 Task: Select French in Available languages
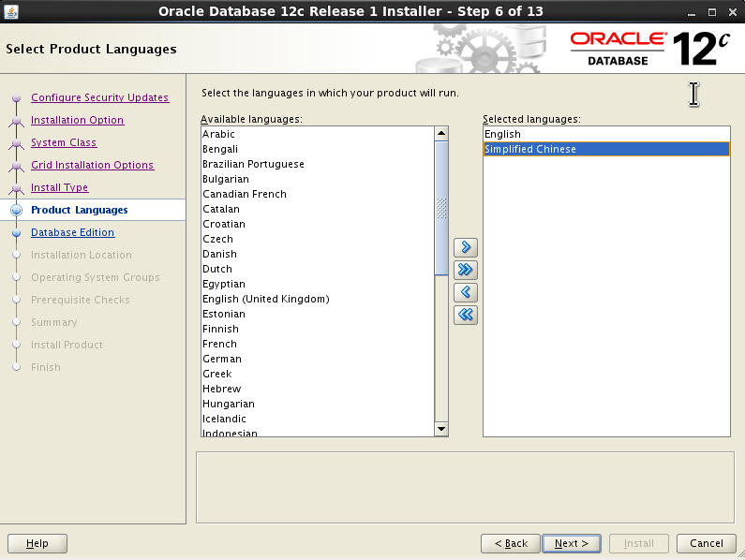[x=318, y=344]
